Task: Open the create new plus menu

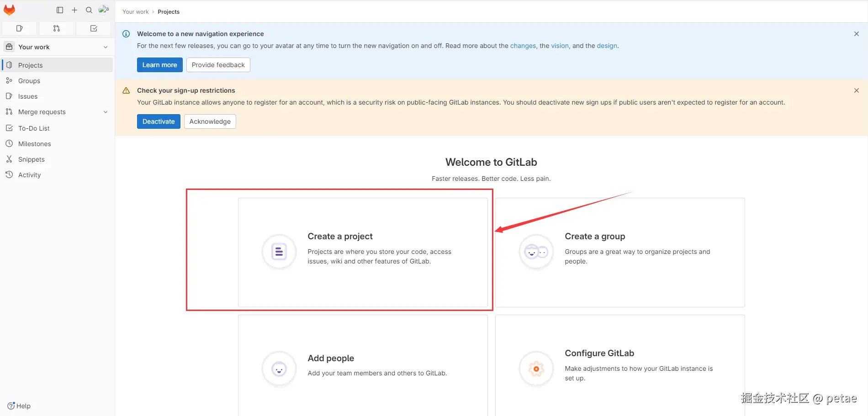Action: 74,10
